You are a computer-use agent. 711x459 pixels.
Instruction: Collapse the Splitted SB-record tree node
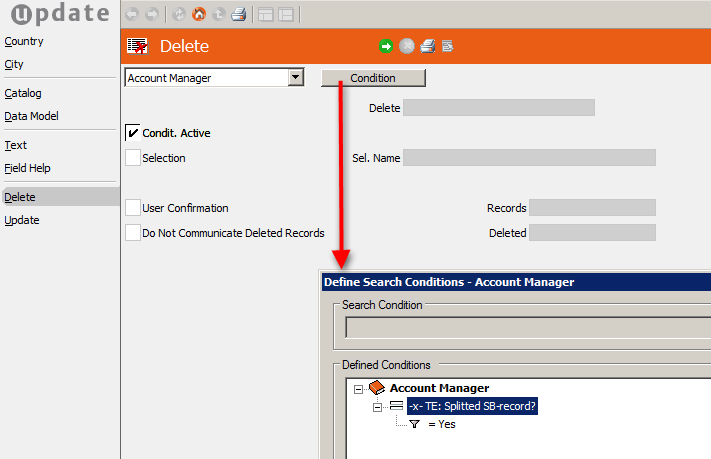click(x=378, y=406)
